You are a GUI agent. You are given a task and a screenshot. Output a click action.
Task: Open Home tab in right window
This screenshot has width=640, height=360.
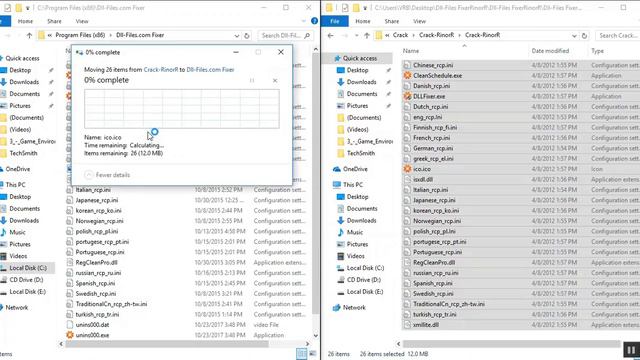pos(362,21)
